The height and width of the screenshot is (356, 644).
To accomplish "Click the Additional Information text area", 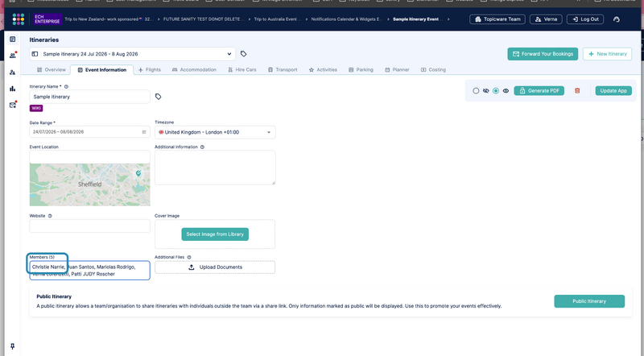I will pyautogui.click(x=215, y=168).
